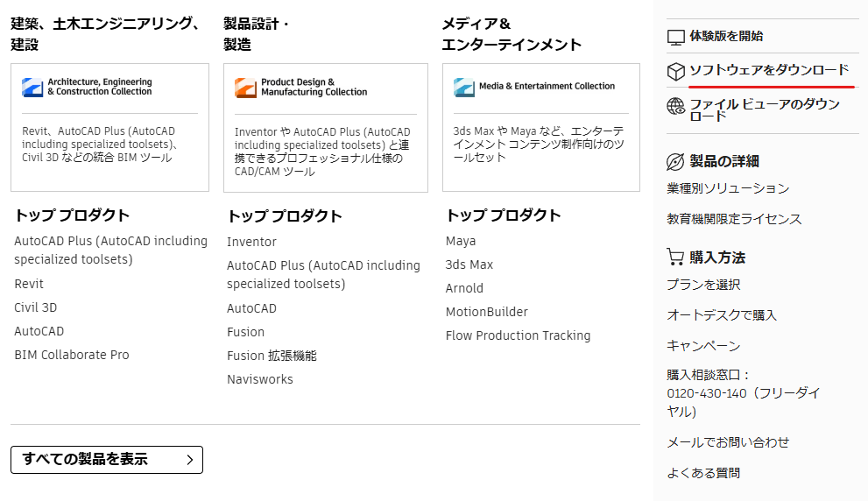
Task: Open the 3ds Max product link
Action: (469, 265)
